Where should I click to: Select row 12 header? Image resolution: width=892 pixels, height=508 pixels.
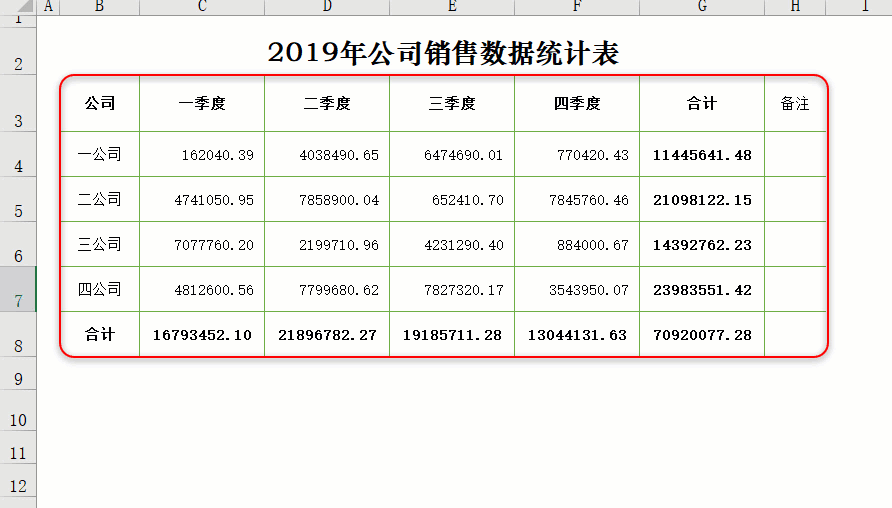[x=18, y=481]
